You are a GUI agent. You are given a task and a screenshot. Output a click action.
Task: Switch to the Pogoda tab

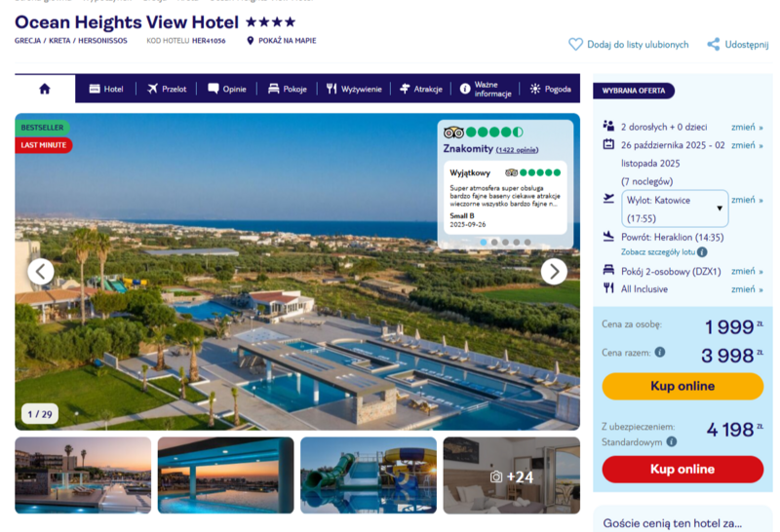550,89
